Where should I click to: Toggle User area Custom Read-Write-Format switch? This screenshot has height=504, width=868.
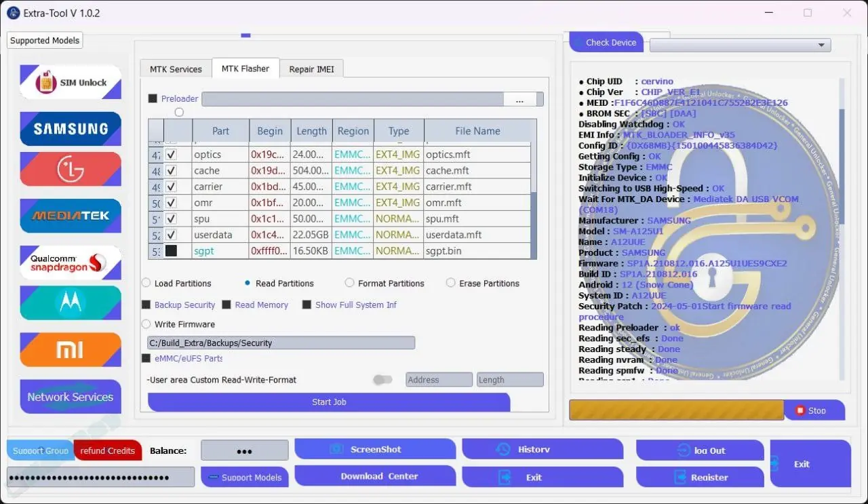(x=383, y=380)
